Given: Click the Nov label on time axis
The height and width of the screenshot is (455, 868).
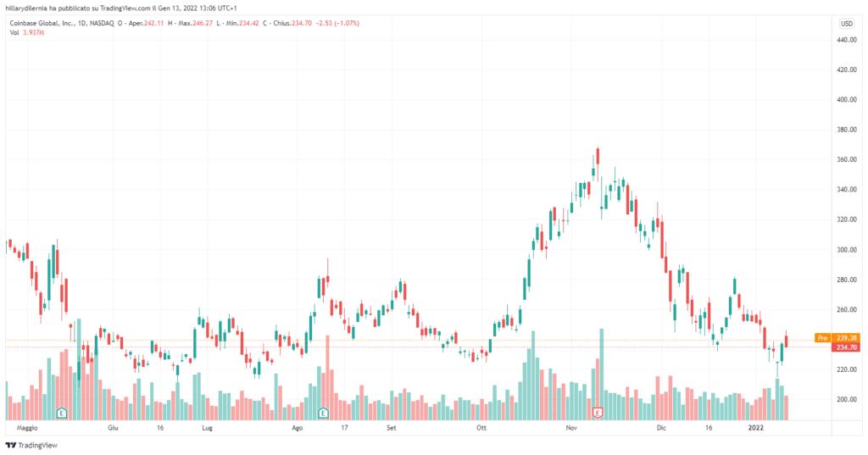Looking at the screenshot, I should click(x=570, y=429).
